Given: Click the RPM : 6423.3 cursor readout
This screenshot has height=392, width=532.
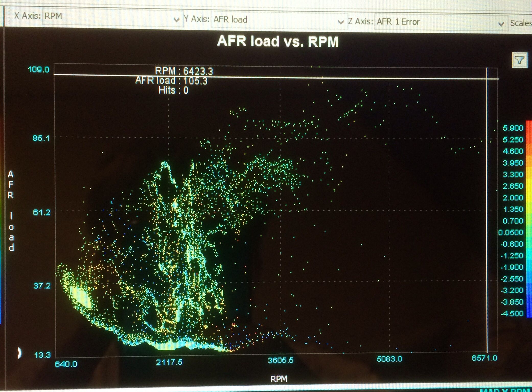Looking at the screenshot, I should [184, 71].
